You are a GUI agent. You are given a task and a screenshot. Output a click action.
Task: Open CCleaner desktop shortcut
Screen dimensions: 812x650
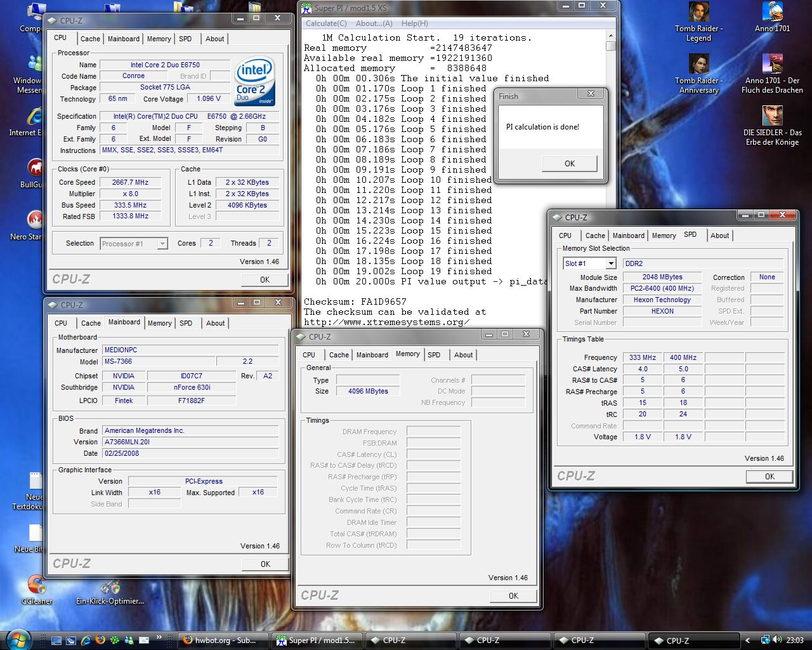[x=37, y=590]
